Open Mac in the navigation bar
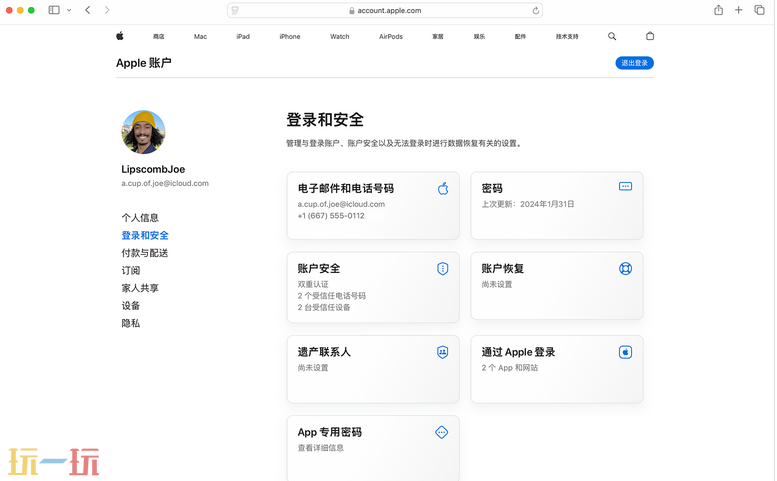 pyautogui.click(x=200, y=37)
